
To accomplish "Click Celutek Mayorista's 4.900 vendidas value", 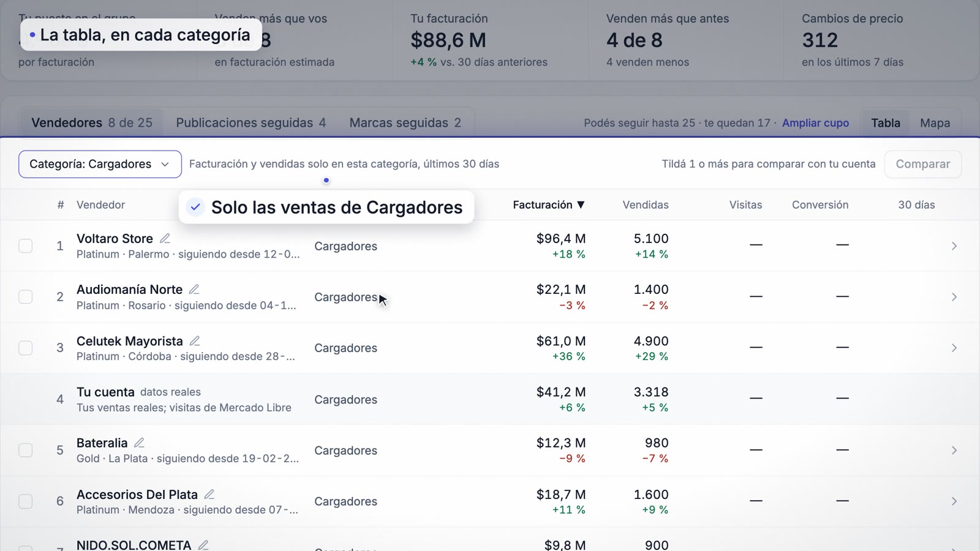I will tap(651, 341).
